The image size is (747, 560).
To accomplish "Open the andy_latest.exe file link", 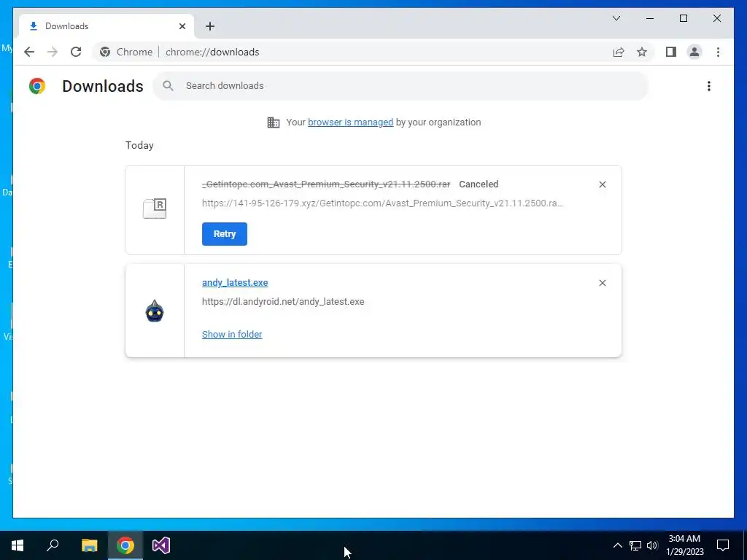I will [235, 282].
